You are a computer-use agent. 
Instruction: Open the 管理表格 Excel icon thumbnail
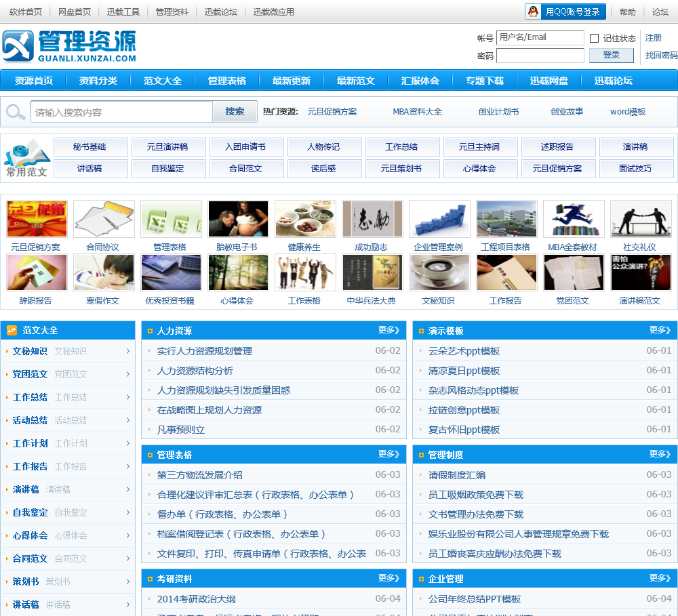click(x=171, y=219)
